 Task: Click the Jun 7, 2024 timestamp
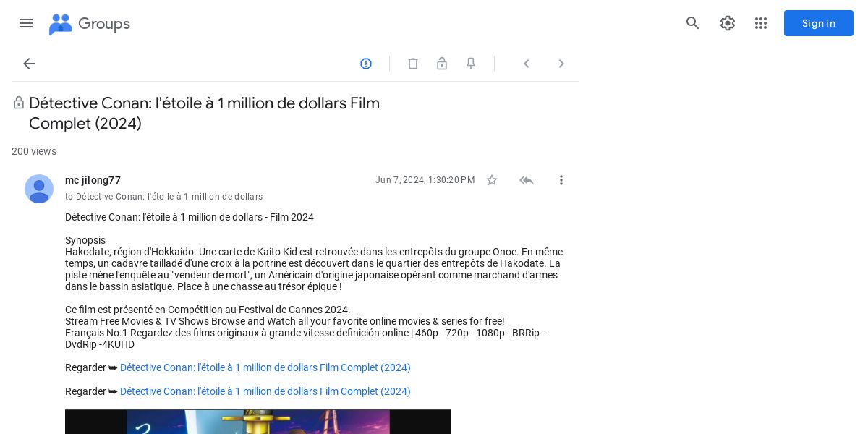425,180
